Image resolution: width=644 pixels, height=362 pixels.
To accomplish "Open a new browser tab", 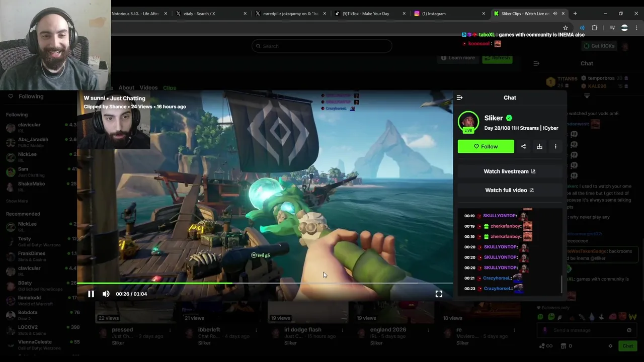I will click(x=575, y=14).
